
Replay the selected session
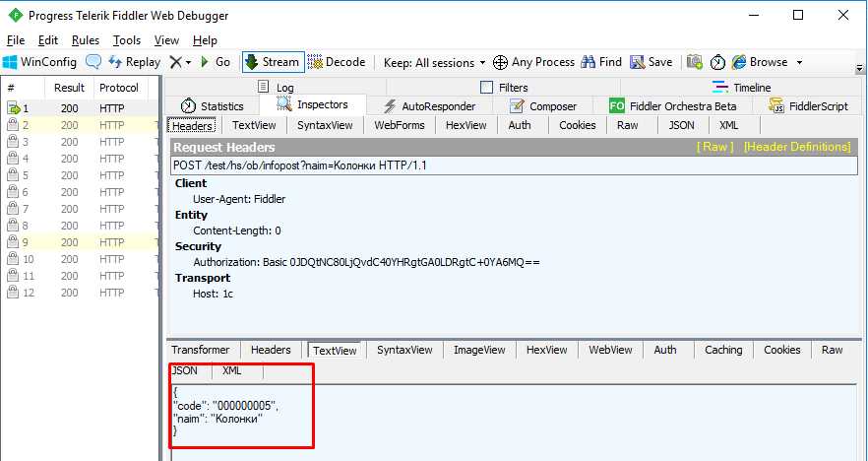tap(134, 62)
